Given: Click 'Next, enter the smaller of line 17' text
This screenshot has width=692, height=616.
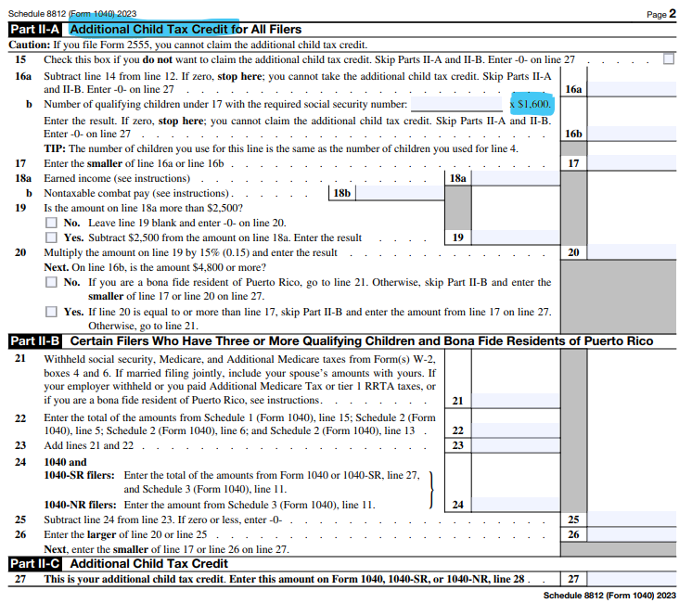Looking at the screenshot, I should coord(166,549).
